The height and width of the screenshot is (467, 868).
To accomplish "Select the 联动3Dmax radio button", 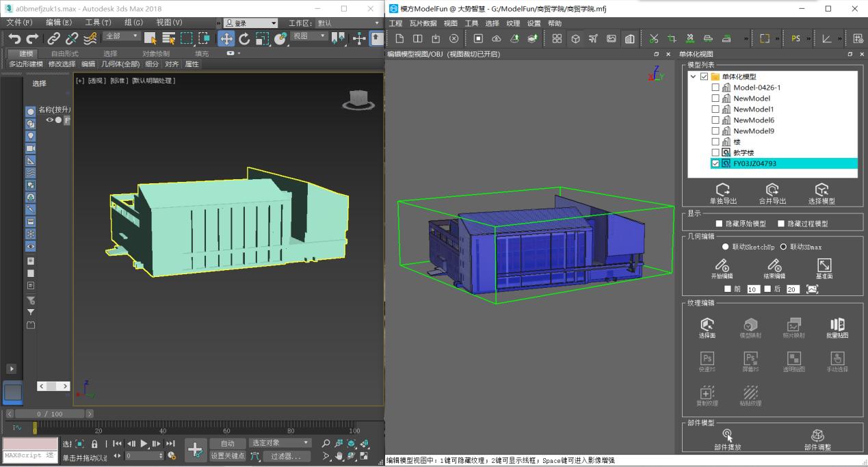I will click(784, 246).
